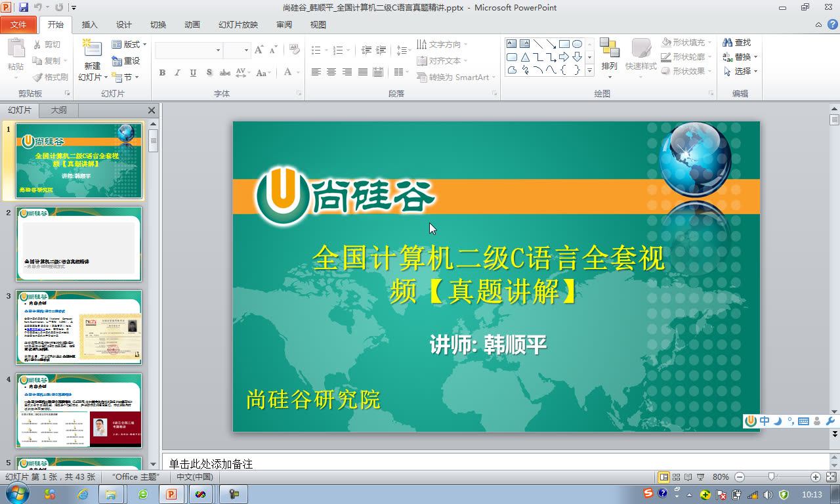Select the Text Box shape in gallery
The image size is (840, 504).
point(512,44)
